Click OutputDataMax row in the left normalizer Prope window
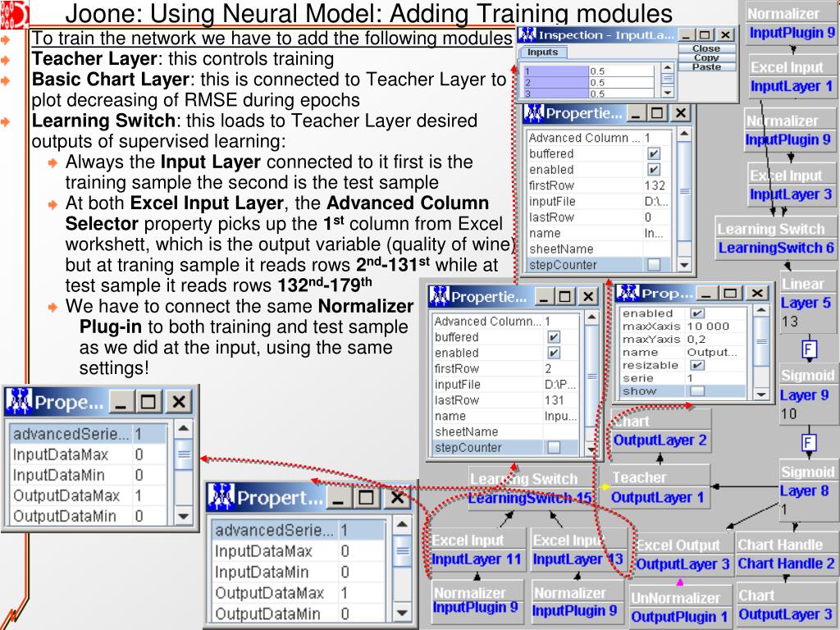Viewport: 840px width, 630px height. (89, 495)
